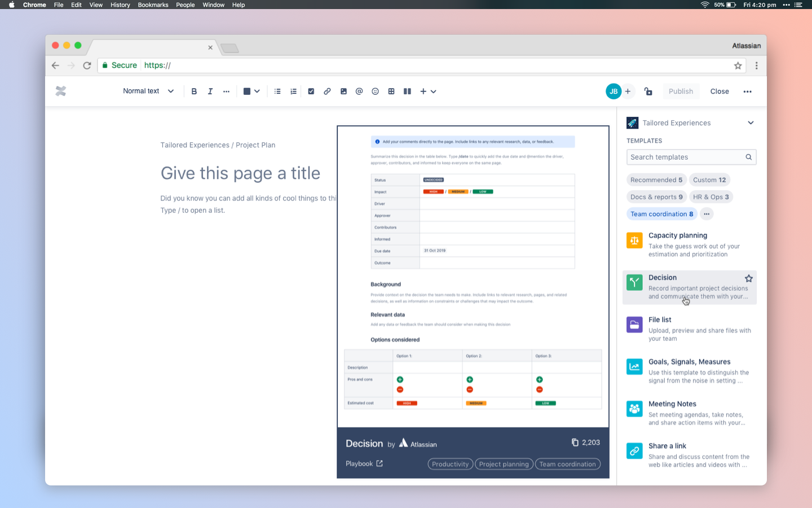Insert page layouts columns
Screen dimensions: 812x508
pyautogui.click(x=407, y=91)
